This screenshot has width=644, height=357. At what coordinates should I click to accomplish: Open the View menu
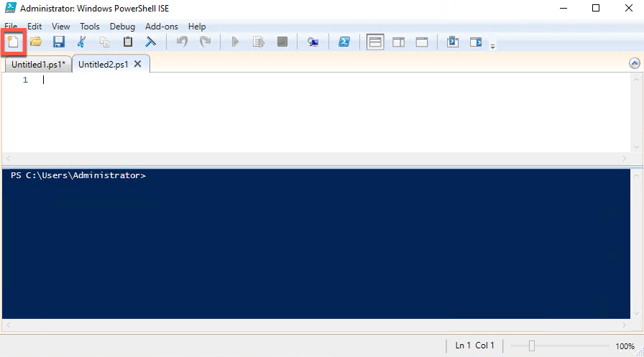61,27
